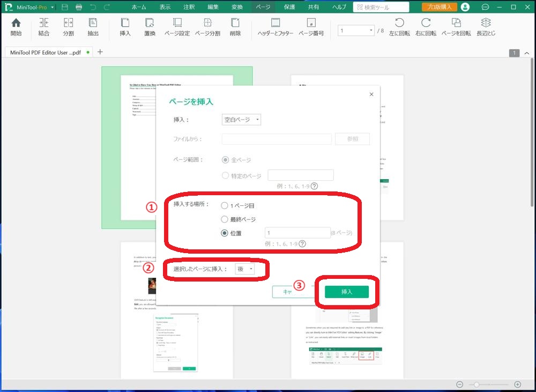Close the ページを挿入 dialog
This screenshot has height=392, width=536.
tap(371, 94)
